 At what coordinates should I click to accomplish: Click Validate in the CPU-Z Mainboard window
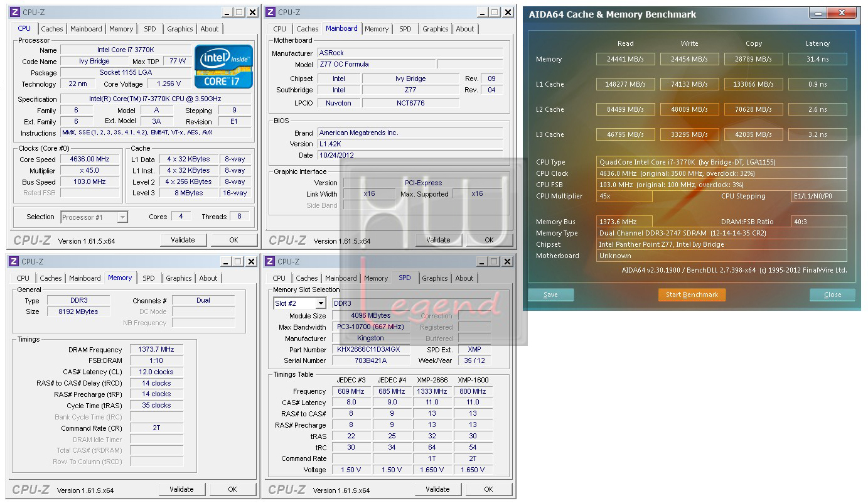click(x=438, y=240)
